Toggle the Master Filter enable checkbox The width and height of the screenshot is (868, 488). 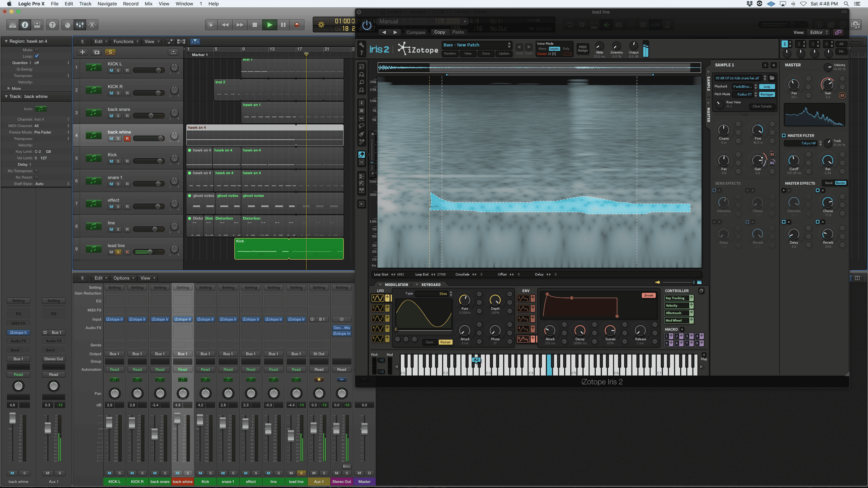coord(784,136)
